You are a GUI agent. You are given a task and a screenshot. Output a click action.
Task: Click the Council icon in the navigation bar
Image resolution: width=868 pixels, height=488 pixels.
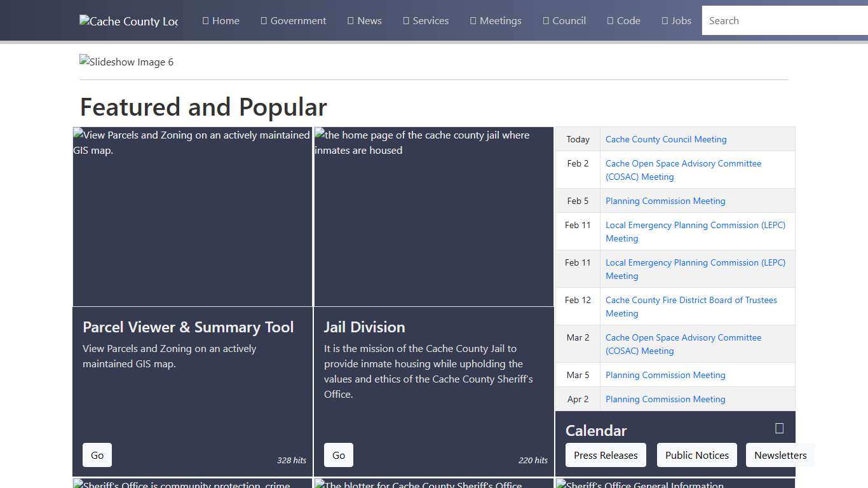(545, 20)
